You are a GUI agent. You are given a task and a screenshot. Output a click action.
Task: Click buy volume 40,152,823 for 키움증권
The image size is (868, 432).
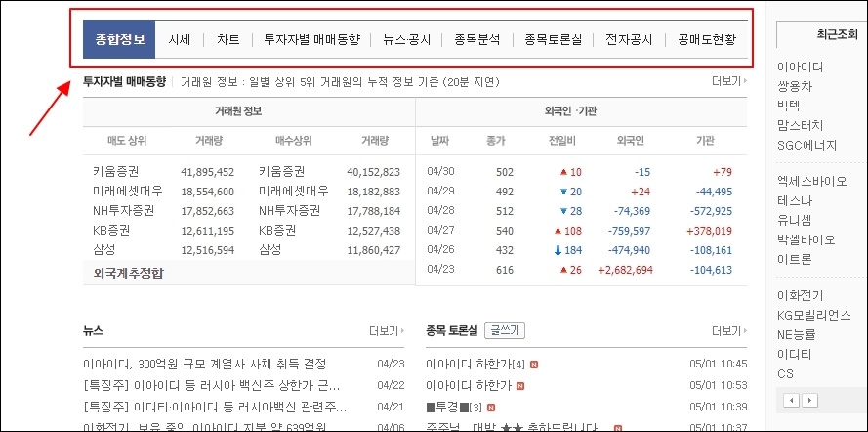[x=373, y=172]
